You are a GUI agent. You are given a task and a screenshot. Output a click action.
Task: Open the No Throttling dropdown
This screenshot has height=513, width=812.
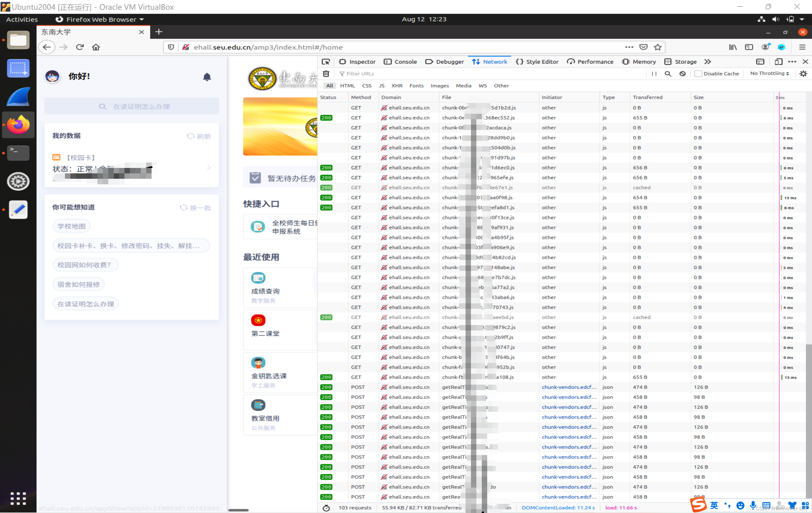(x=770, y=73)
